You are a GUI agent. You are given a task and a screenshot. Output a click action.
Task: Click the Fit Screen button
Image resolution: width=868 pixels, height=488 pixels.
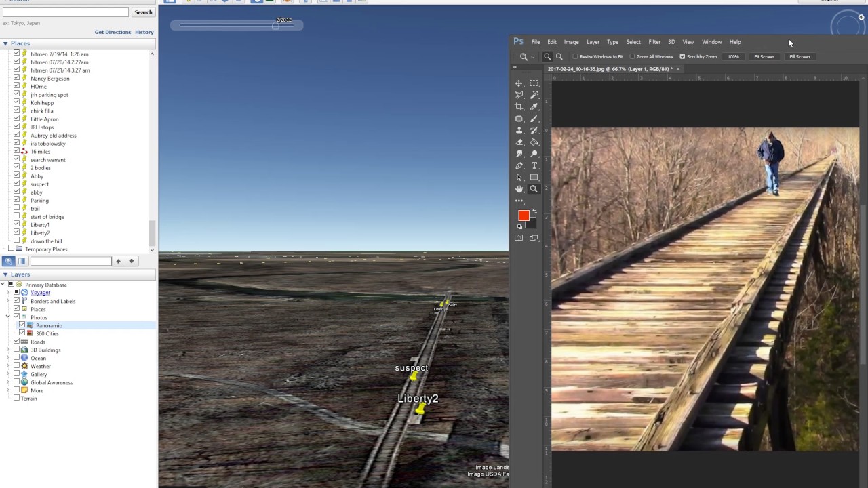point(764,57)
